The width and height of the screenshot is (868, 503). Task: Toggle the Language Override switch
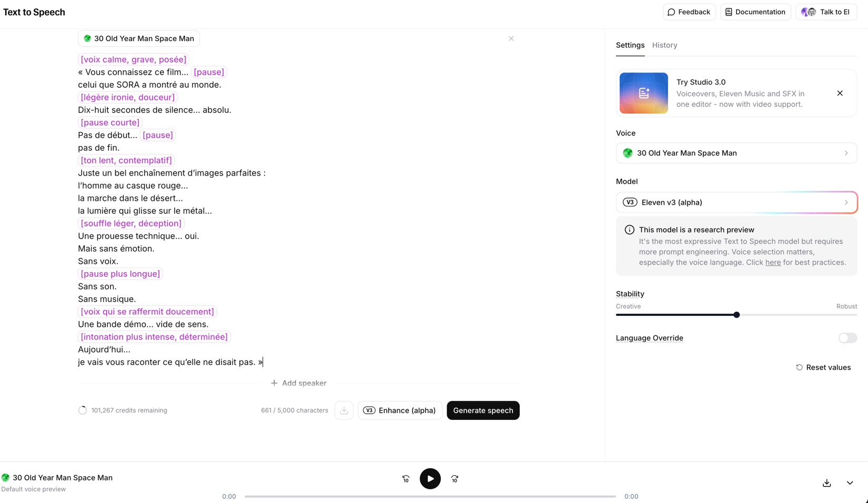(x=847, y=338)
